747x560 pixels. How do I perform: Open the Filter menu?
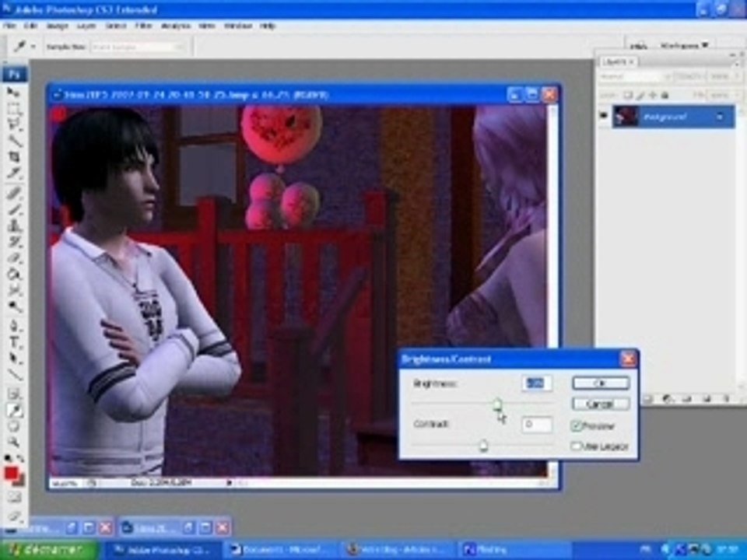(143, 26)
